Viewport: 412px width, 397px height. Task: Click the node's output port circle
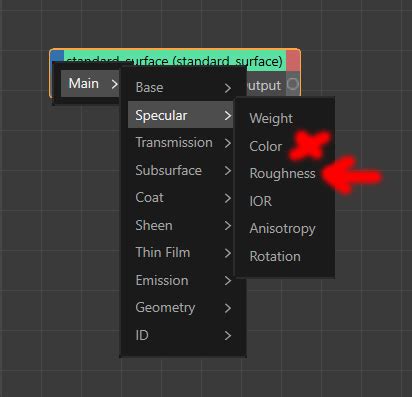click(292, 84)
